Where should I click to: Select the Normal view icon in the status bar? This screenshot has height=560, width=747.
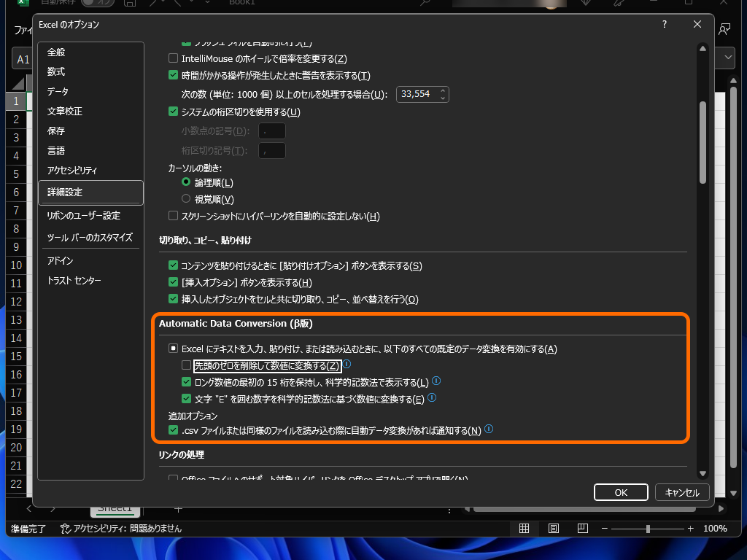[x=524, y=528]
